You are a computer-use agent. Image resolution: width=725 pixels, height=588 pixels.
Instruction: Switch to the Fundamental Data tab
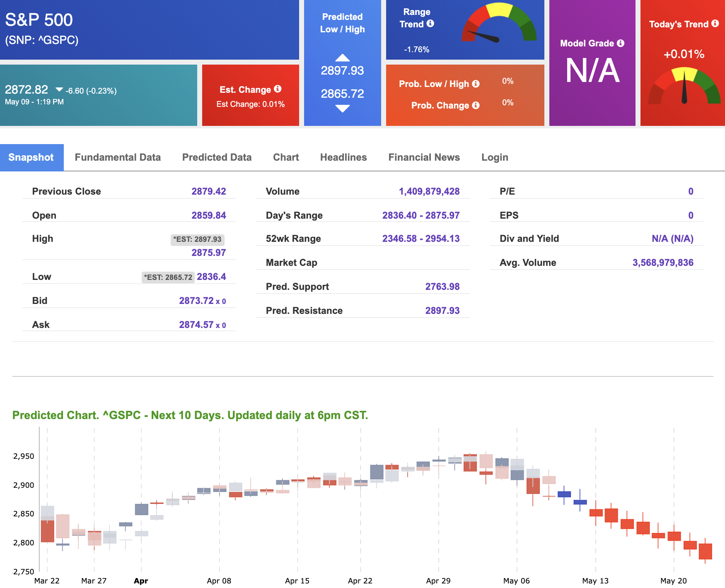click(118, 157)
